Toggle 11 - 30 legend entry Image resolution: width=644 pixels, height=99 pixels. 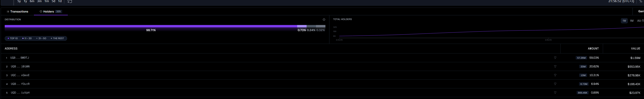point(27,38)
